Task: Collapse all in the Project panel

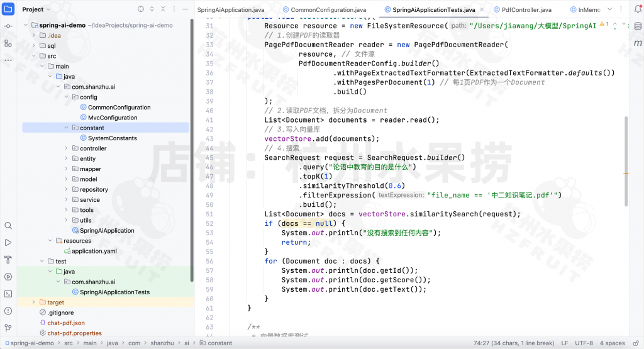Action: pos(164,9)
